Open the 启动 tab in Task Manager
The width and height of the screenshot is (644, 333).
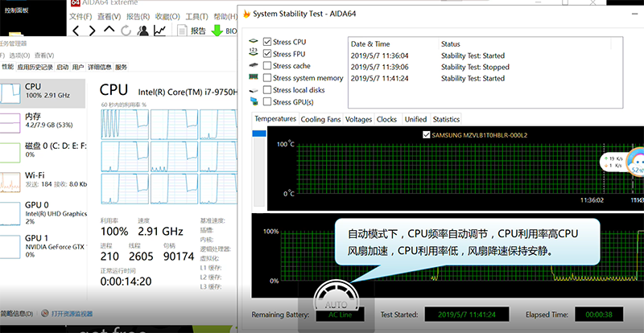coord(63,68)
